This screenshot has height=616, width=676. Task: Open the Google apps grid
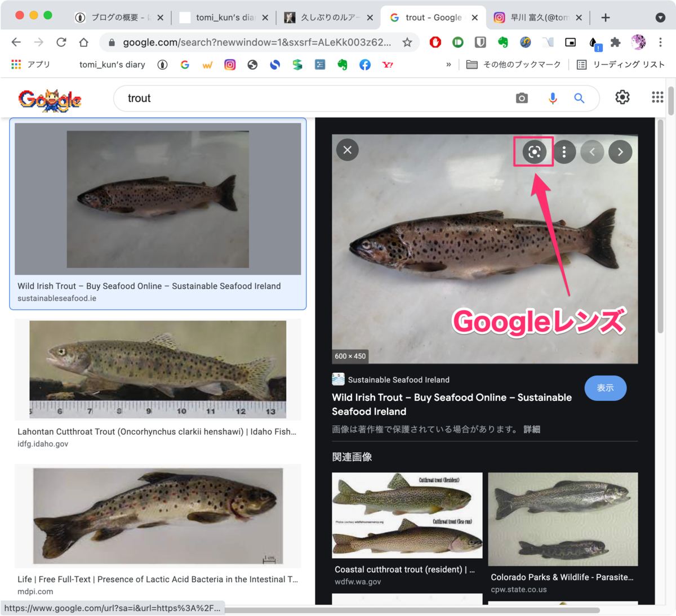pyautogui.click(x=657, y=97)
